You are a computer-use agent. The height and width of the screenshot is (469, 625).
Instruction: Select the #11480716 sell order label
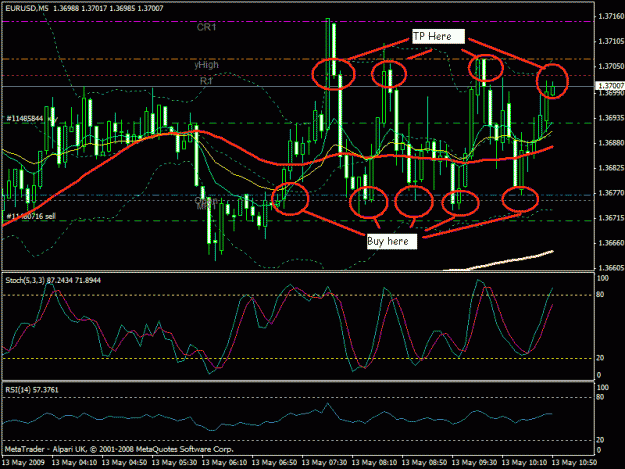click(31, 216)
